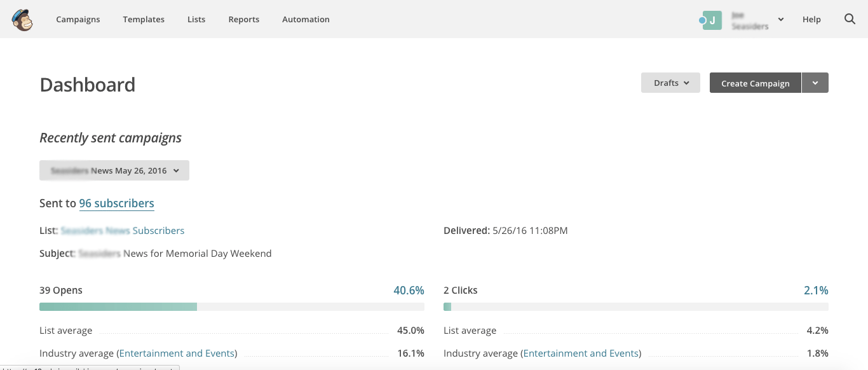The image size is (868, 370).
Task: Open the recent campaign selector dropdown
Action: click(114, 170)
